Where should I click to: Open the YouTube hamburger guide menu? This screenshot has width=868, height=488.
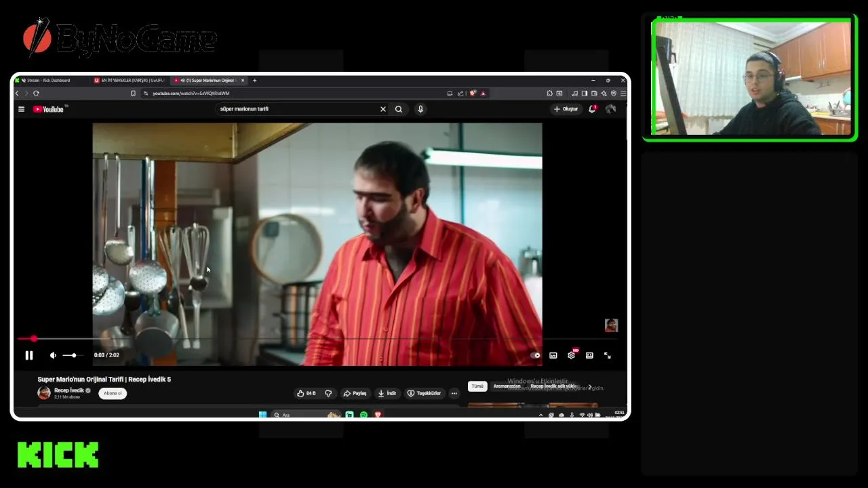tap(21, 109)
